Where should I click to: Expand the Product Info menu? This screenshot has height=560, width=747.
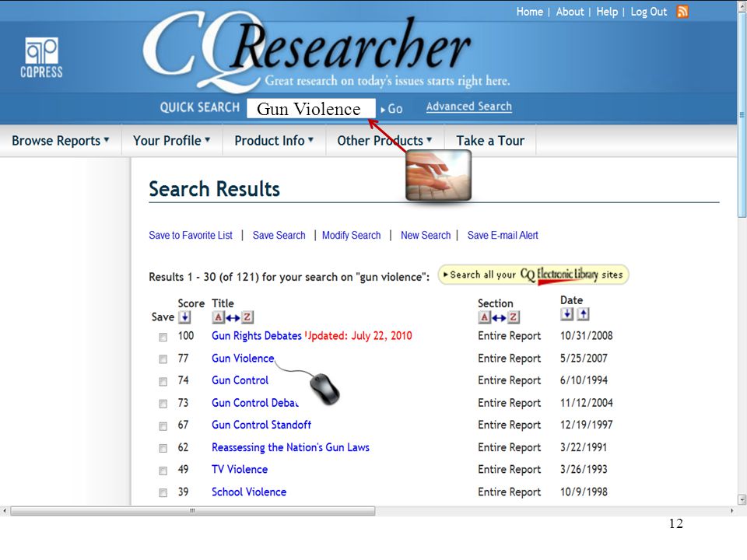(x=274, y=141)
